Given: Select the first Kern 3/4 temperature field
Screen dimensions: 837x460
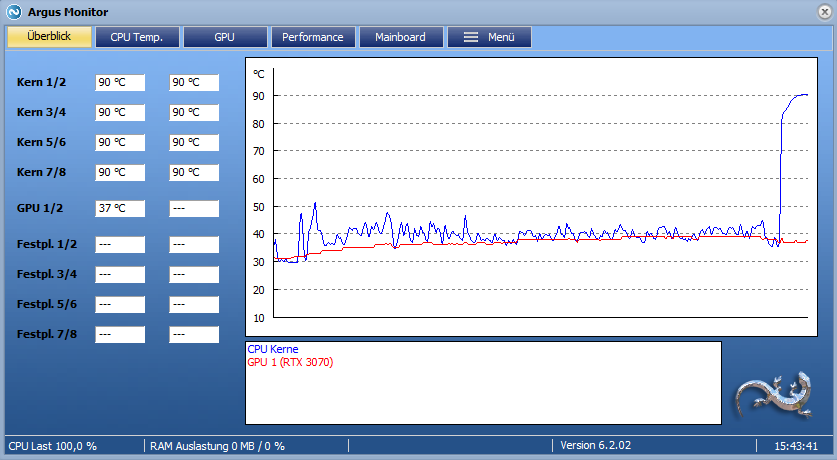Looking at the screenshot, I should click(120, 112).
